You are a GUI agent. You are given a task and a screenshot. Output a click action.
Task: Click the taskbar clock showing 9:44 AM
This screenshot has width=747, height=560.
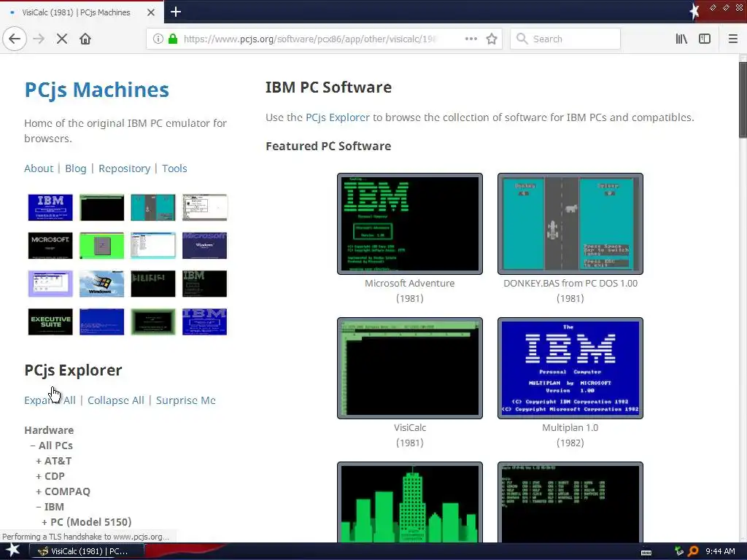point(720,551)
